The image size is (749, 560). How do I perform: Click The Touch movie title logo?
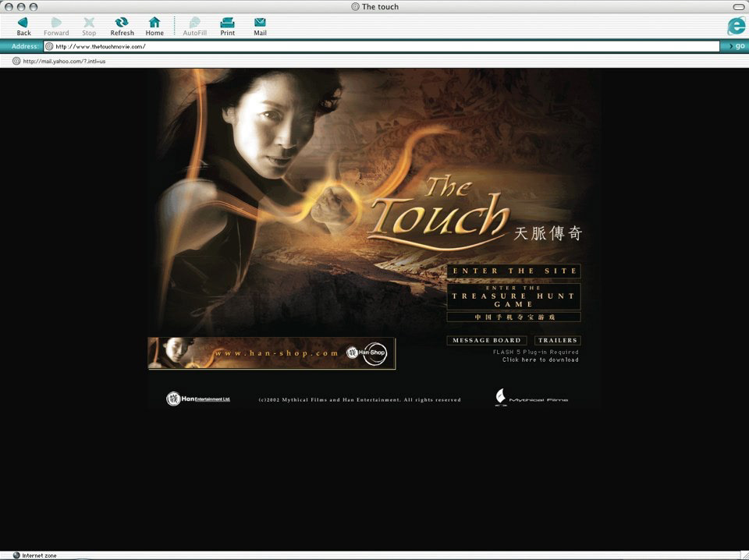[x=439, y=214]
